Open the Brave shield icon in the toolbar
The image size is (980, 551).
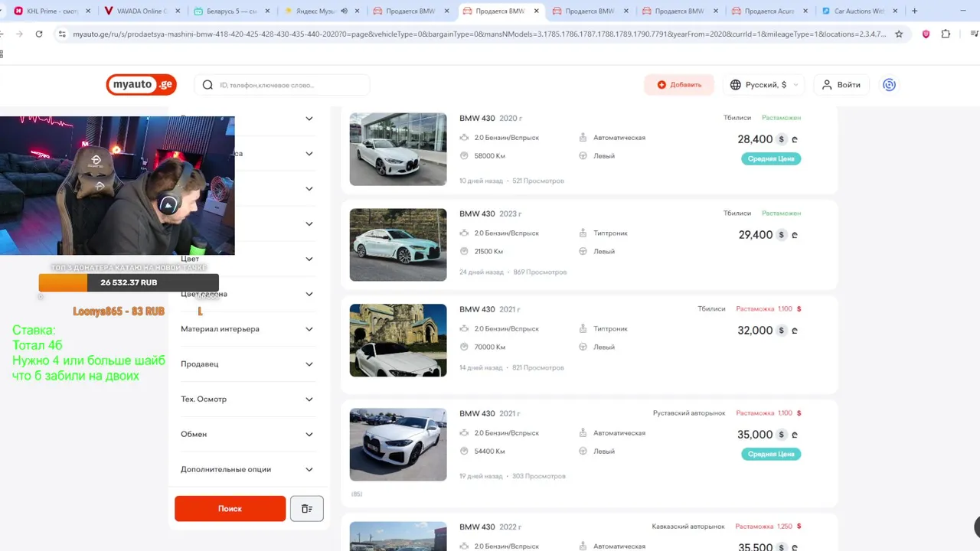click(x=926, y=34)
